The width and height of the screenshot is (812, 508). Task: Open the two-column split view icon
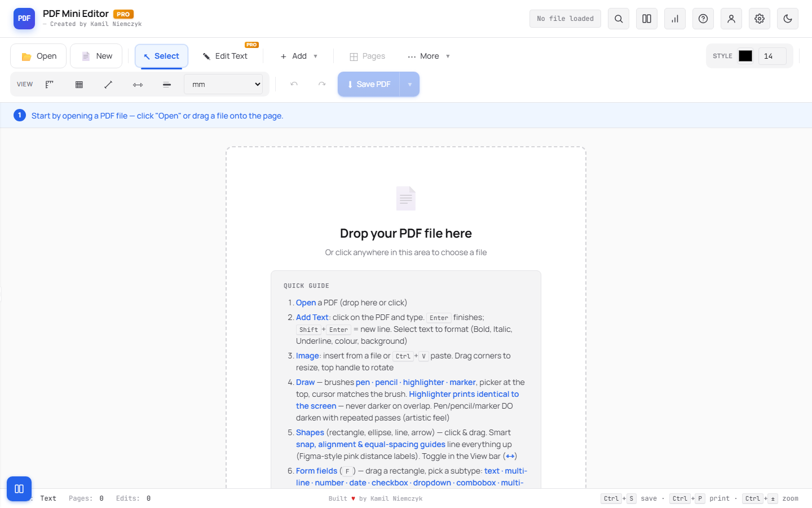click(647, 19)
